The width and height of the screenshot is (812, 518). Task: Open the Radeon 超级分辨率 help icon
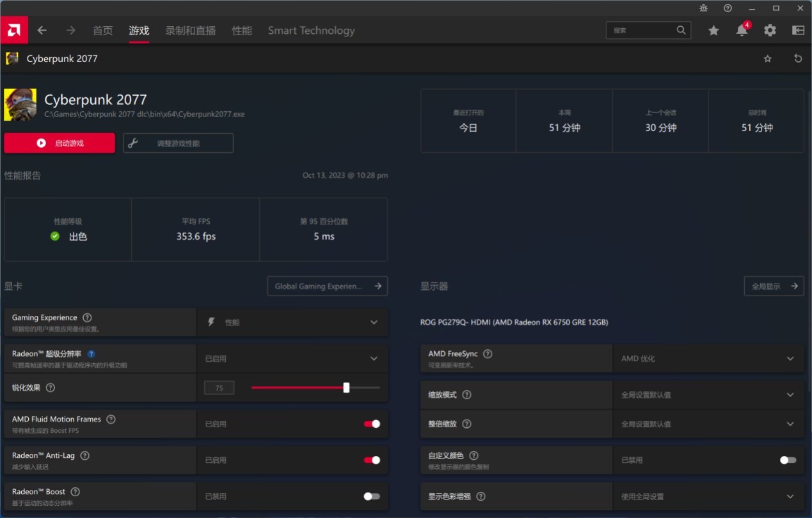(x=91, y=354)
